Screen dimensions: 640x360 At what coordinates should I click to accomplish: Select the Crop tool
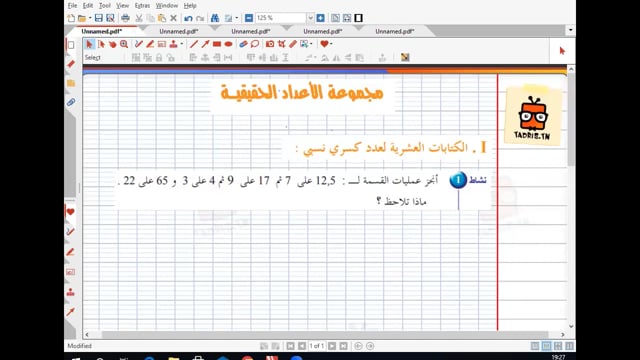[x=281, y=44]
